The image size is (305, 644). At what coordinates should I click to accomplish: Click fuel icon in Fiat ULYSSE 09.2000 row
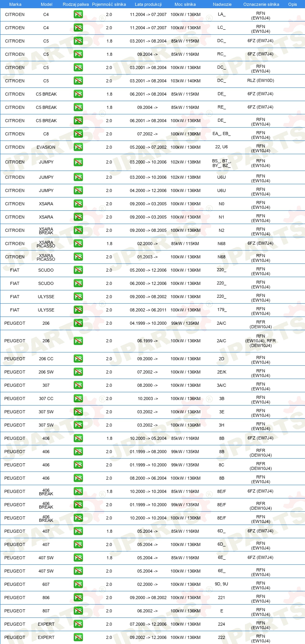[78, 297]
